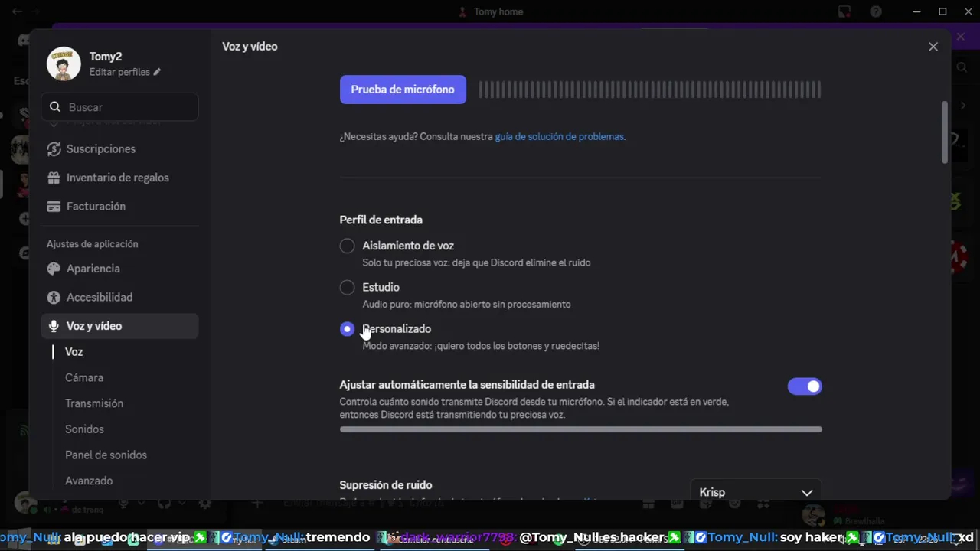Click the Perfil de entrada heading
The image size is (980, 551).
(x=381, y=220)
